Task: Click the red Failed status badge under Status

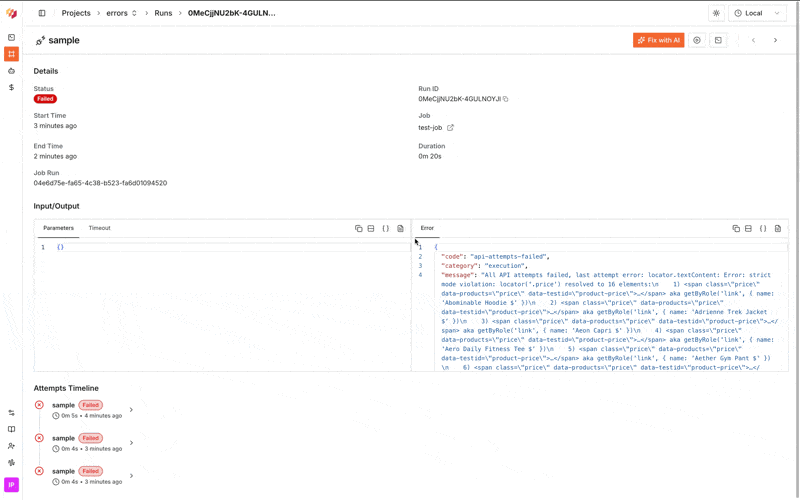Action: tap(45, 99)
